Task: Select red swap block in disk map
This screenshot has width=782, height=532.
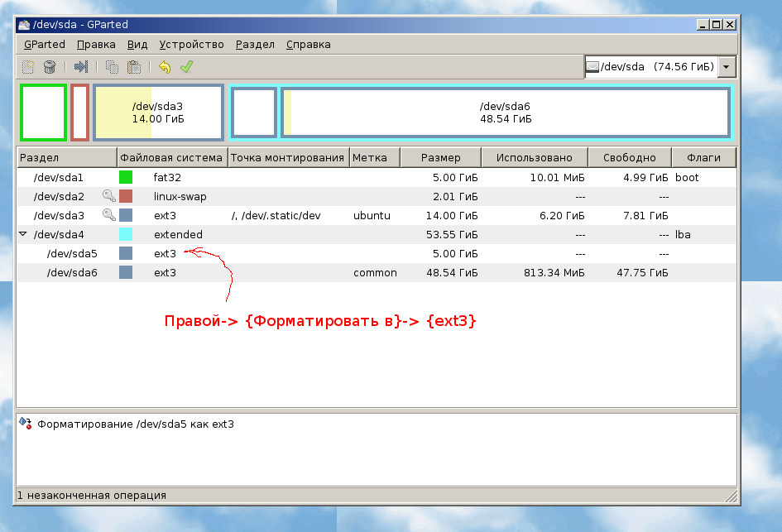Action: coord(79,113)
